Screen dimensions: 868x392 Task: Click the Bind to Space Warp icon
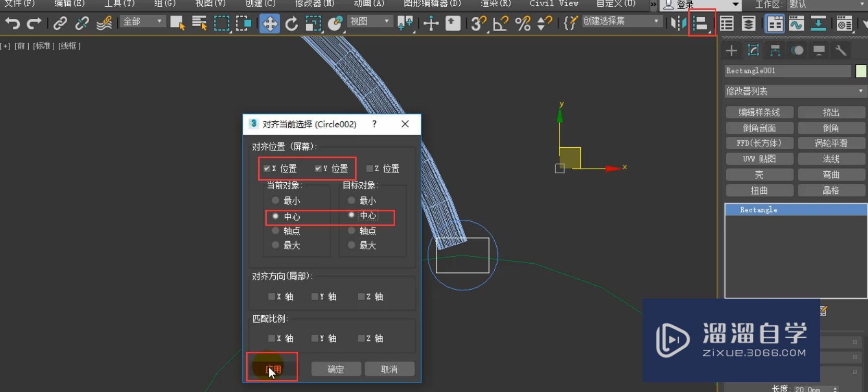pyautogui.click(x=104, y=23)
